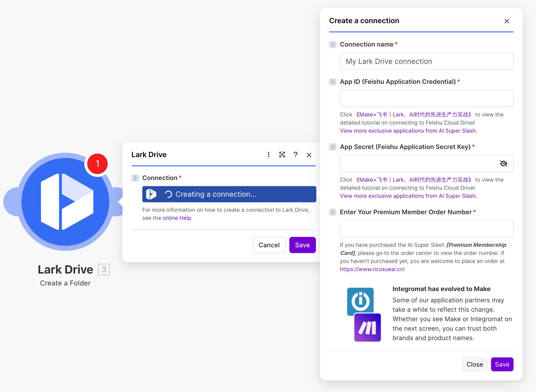Open the https://www.ricoxueai.cn link

371,269
